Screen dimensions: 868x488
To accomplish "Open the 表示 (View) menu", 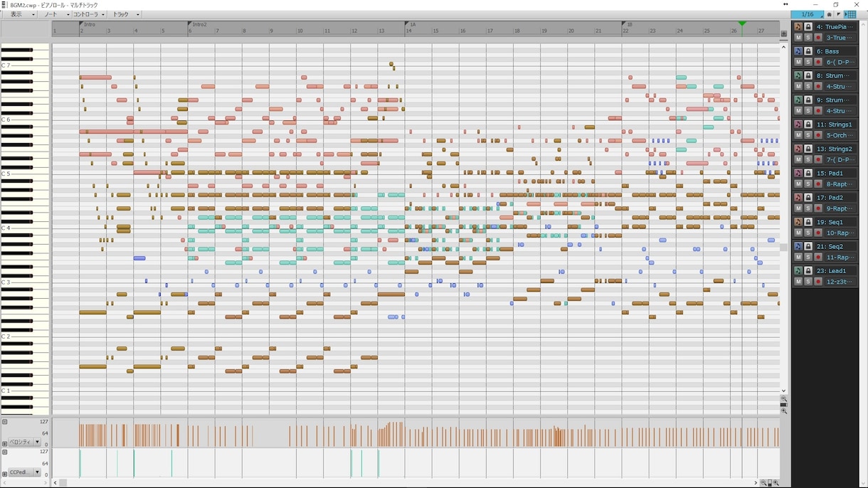I will coord(18,14).
